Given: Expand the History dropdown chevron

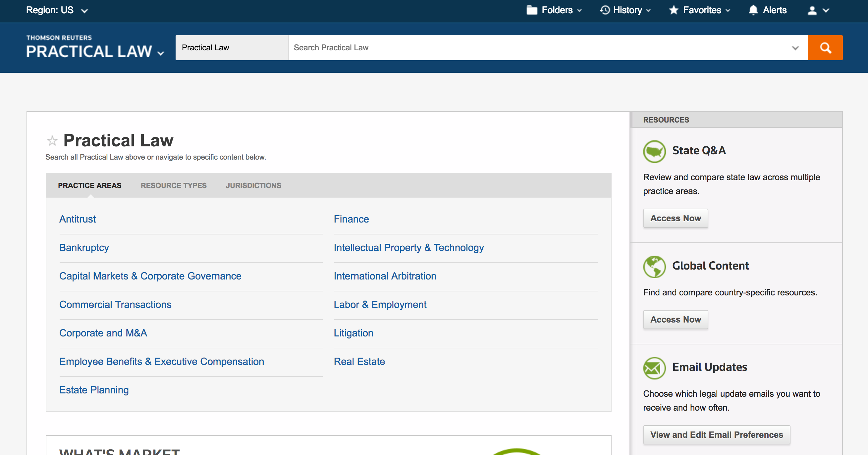Looking at the screenshot, I should pos(648,11).
